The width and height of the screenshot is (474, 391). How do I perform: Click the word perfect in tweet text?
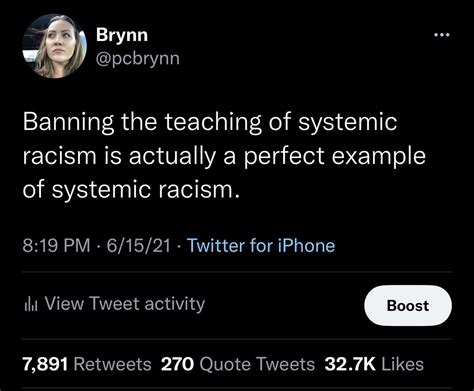click(284, 156)
